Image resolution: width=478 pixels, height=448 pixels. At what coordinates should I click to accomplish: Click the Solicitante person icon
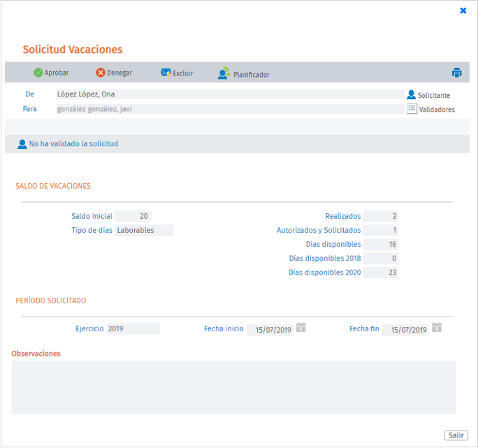(x=411, y=94)
